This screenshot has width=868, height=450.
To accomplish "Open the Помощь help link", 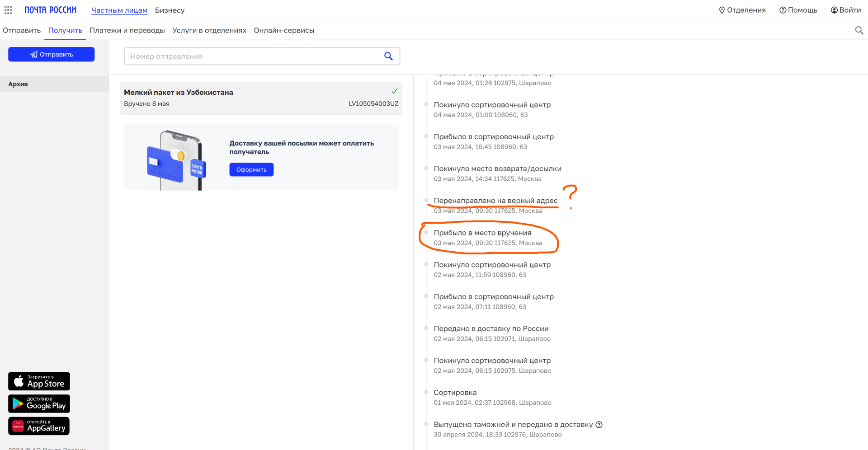I will tap(798, 10).
